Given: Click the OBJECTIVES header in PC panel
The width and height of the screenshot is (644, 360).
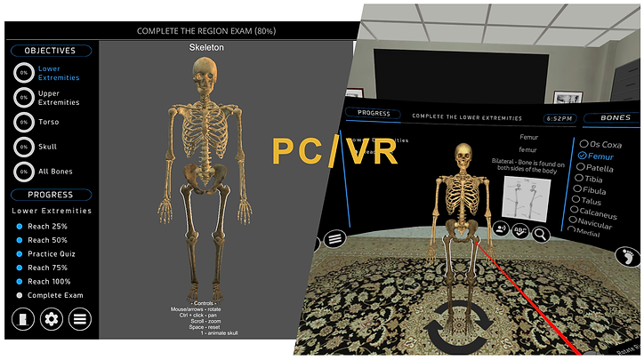Looking at the screenshot, I should [x=51, y=51].
